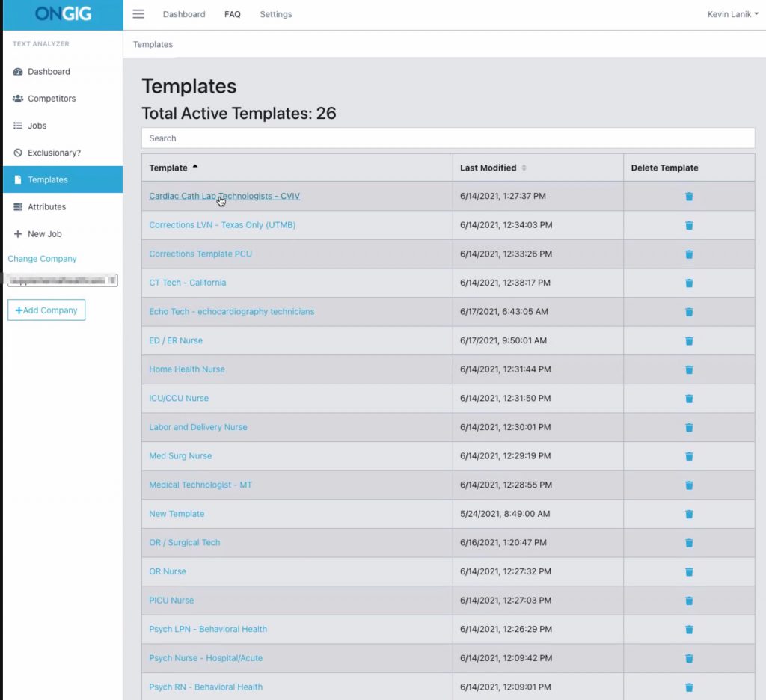This screenshot has width=766, height=700.
Task: Delete the OR Nurse template
Action: point(689,571)
